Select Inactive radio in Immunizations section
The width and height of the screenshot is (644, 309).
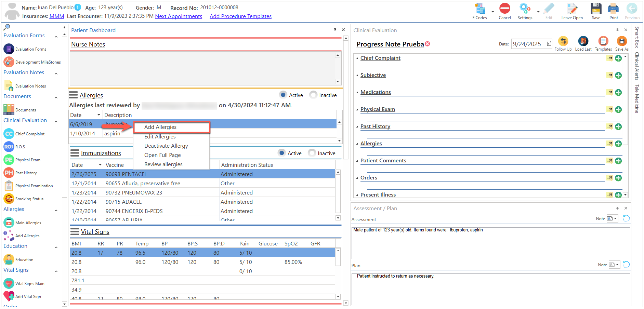click(x=312, y=153)
